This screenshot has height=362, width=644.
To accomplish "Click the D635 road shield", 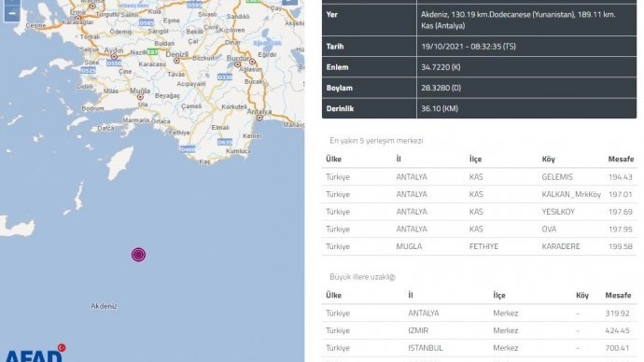I will point(225,143).
